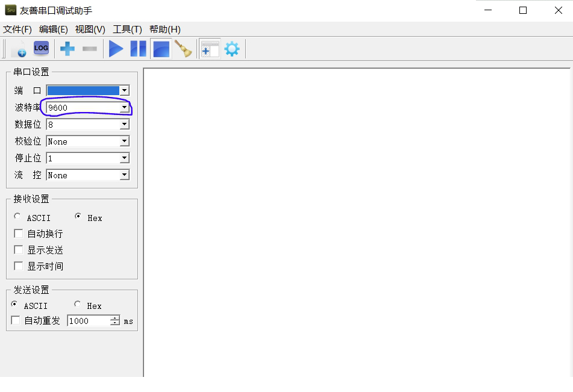Select Hex under 接收设置
Screen dimensions: 573x392
click(78, 216)
